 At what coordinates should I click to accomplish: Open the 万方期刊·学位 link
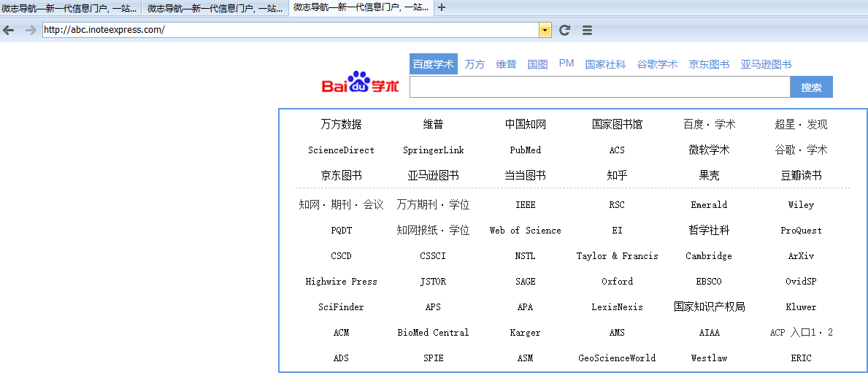434,205
